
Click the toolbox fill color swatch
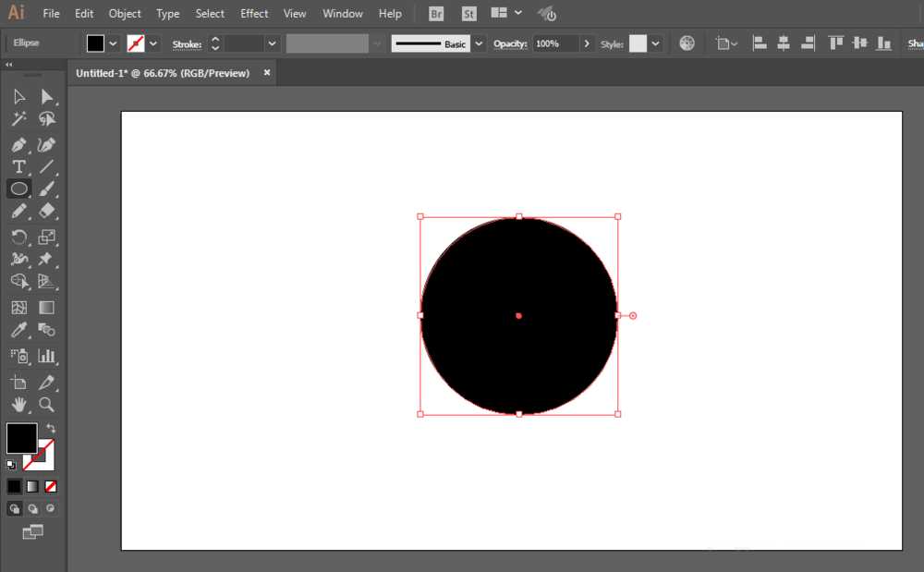click(x=21, y=438)
